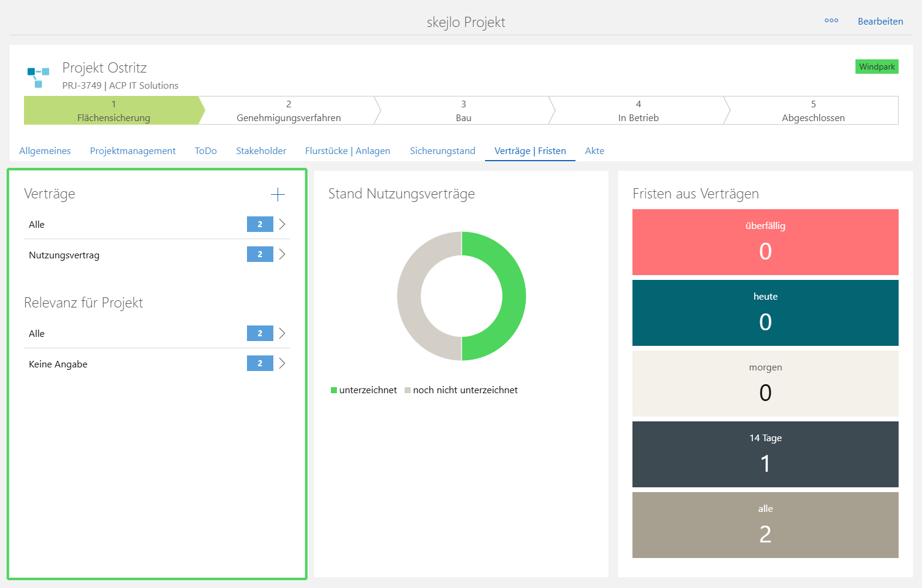The image size is (922, 588).
Task: Open the Keine Angabe row chevron
Action: [x=282, y=363]
